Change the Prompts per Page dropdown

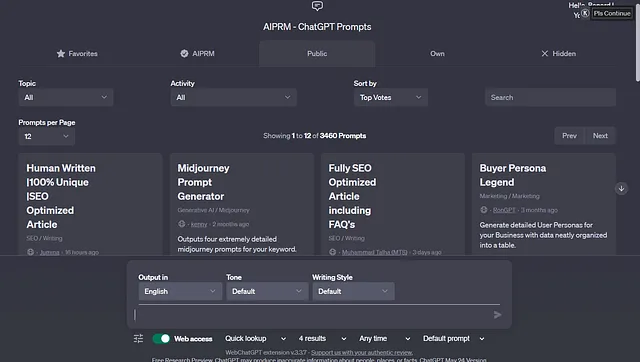pyautogui.click(x=47, y=136)
